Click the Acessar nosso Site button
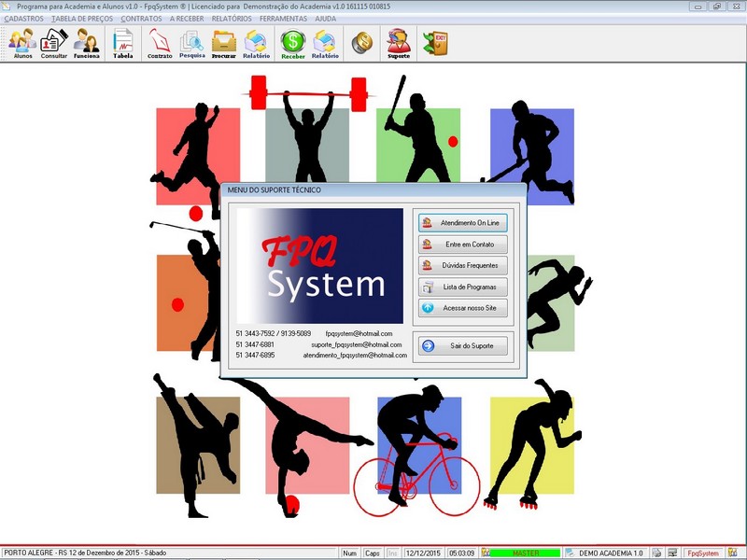This screenshot has height=560, width=747. [x=463, y=308]
